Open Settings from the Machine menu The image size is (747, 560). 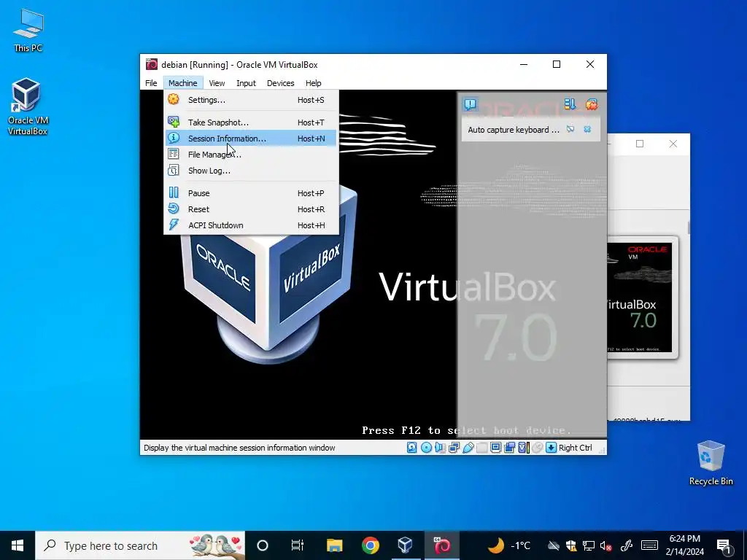click(251, 99)
